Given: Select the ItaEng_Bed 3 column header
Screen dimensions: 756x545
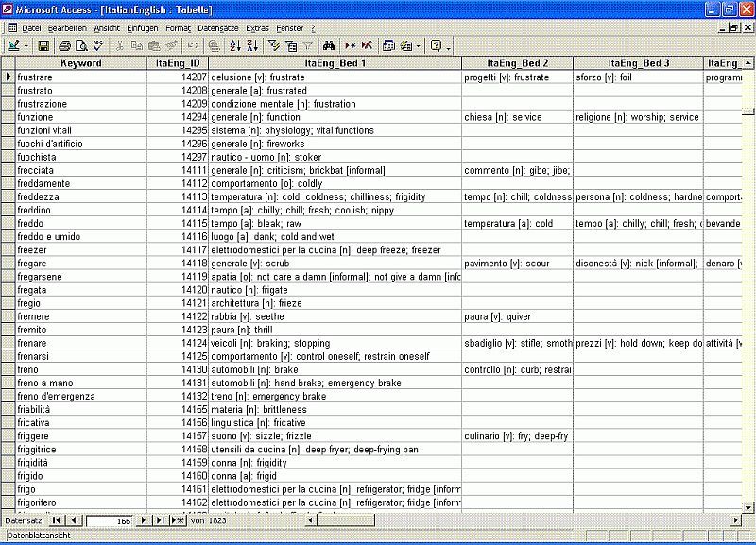Looking at the screenshot, I should tap(639, 63).
